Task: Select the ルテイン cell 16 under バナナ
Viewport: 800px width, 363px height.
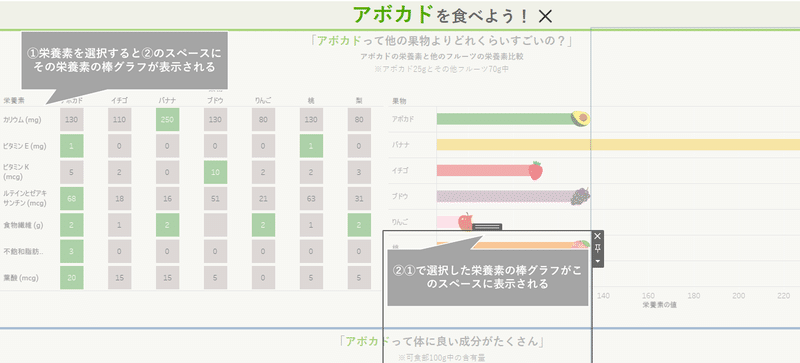Action: click(x=167, y=199)
